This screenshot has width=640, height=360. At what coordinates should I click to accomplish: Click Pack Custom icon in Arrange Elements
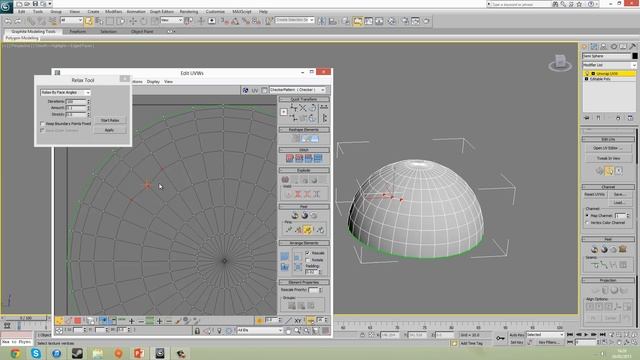[284, 256]
